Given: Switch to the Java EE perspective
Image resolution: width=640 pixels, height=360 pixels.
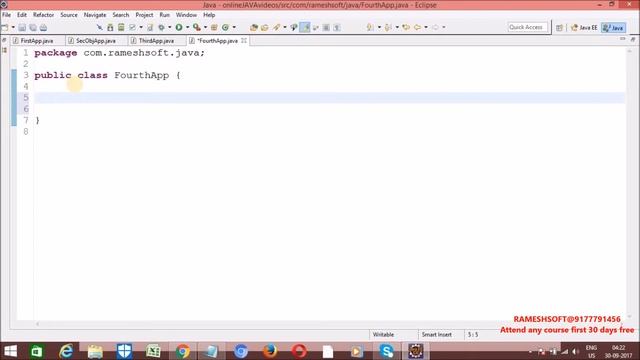Looking at the screenshot, I should click(584, 27).
